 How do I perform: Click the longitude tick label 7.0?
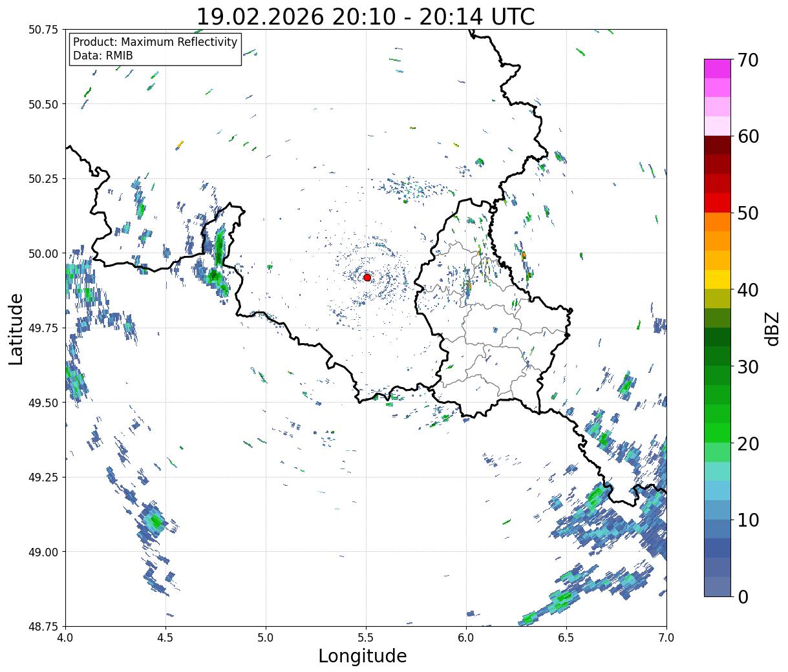(x=666, y=638)
